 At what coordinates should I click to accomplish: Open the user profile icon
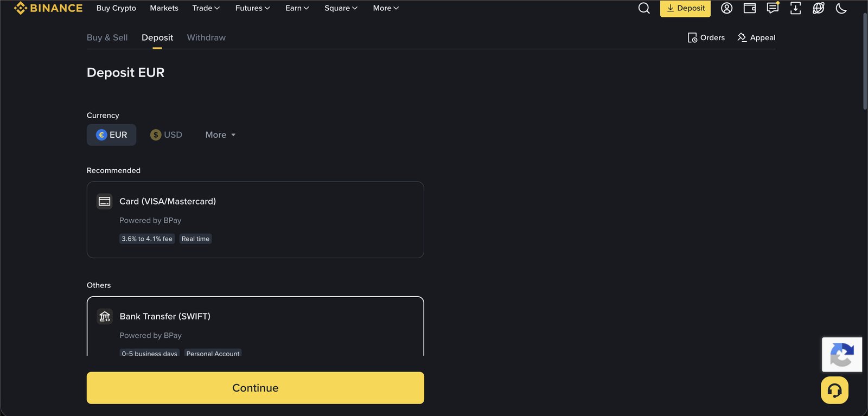pos(727,8)
